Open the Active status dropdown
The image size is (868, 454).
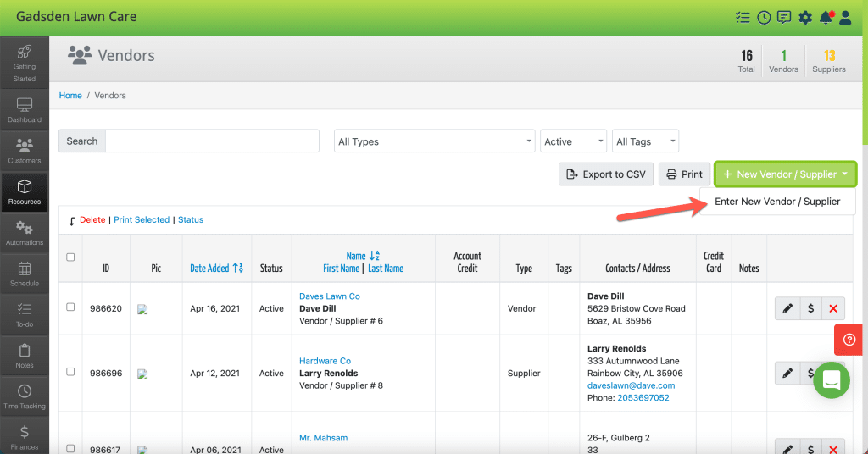[x=574, y=141]
